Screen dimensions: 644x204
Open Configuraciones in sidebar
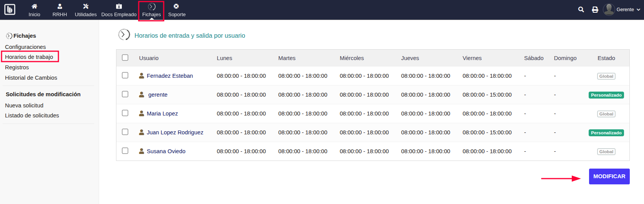[x=25, y=47]
